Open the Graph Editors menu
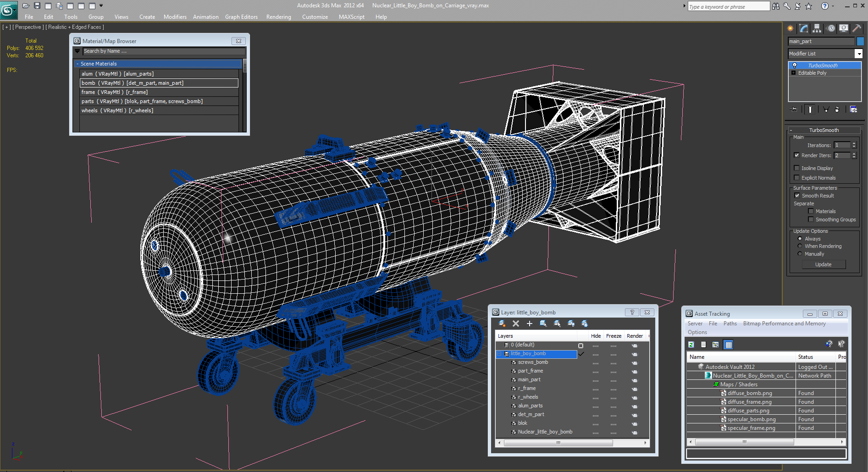Viewport: 868px width, 472px height. pos(241,17)
